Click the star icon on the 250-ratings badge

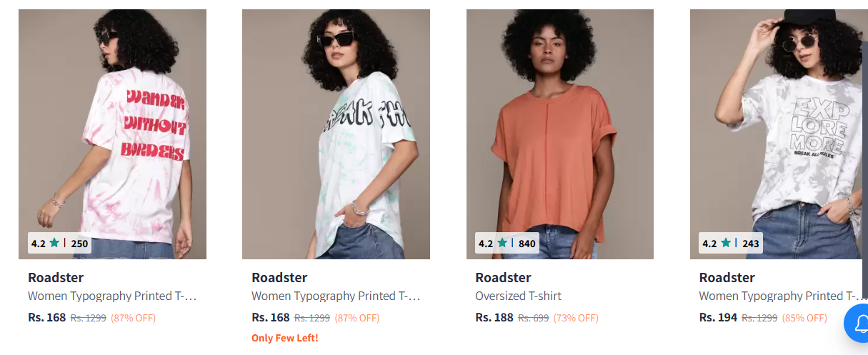54,243
